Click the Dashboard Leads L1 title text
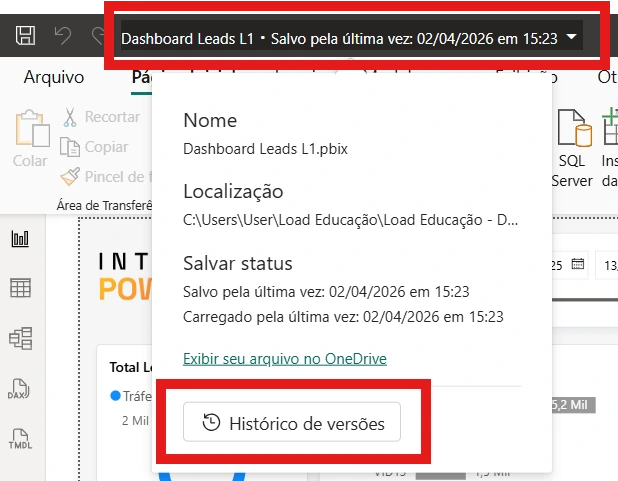 [187, 39]
